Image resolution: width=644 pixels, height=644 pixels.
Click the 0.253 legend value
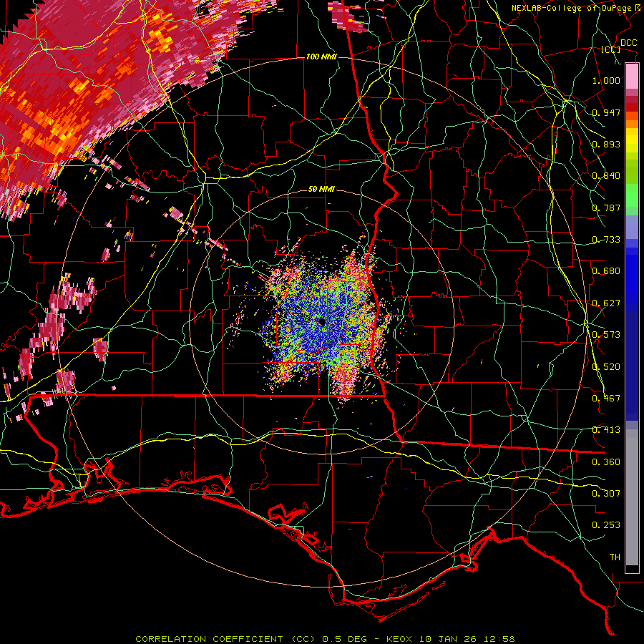(606, 525)
